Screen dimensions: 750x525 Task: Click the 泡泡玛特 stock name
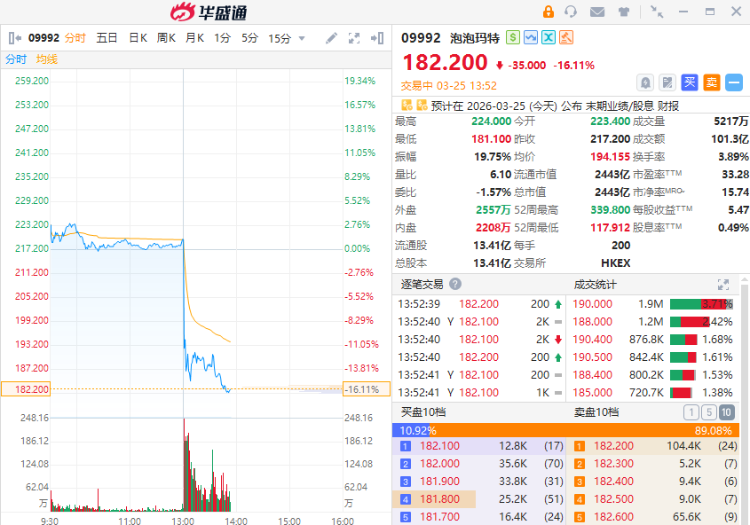[x=474, y=38]
